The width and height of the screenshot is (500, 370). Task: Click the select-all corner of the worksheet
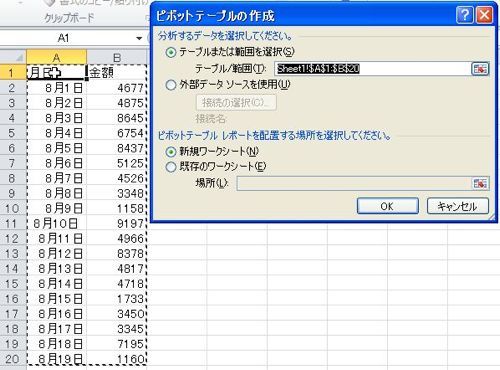point(13,57)
